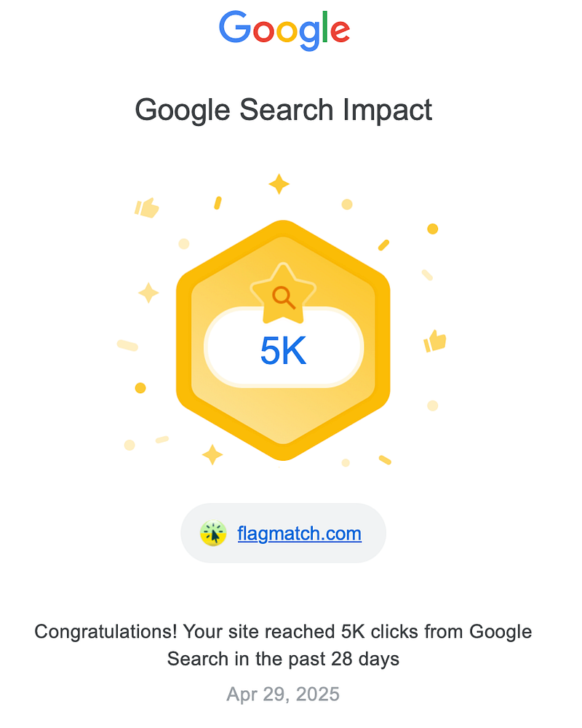Click the solid gold dot left of badge bottom
This screenshot has width=582, height=728.
140,388
